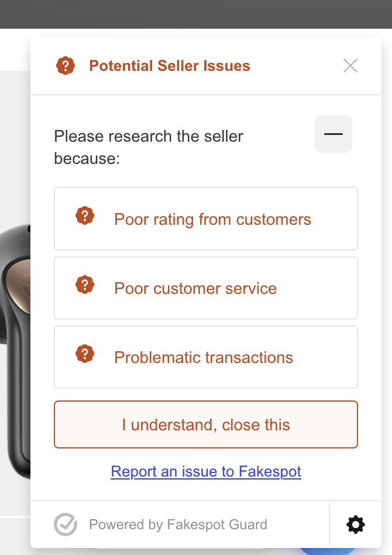Select the Problematic transactions item
Viewport: 392px width, 555px height.
point(206,357)
